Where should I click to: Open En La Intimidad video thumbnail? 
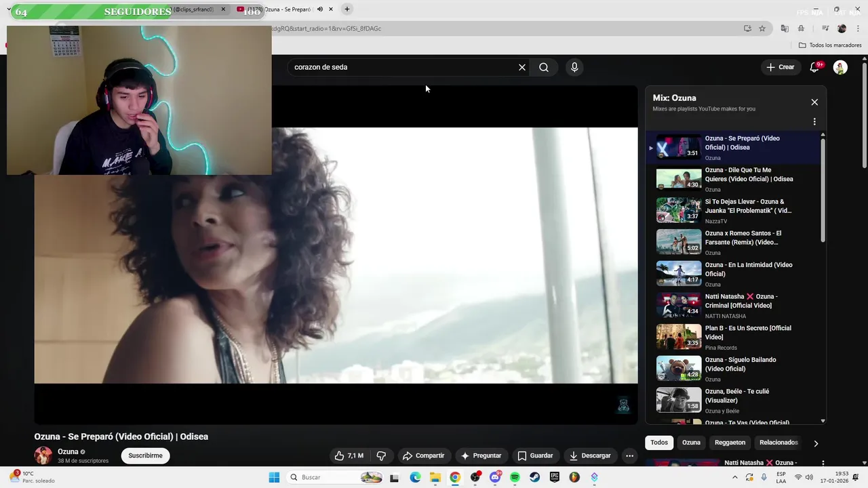pyautogui.click(x=679, y=274)
